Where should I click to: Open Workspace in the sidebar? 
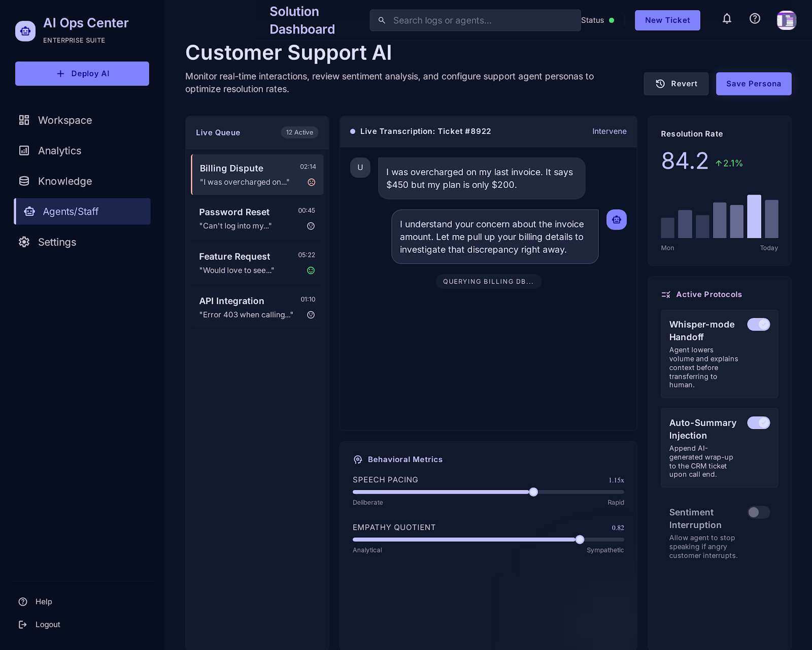point(82,120)
